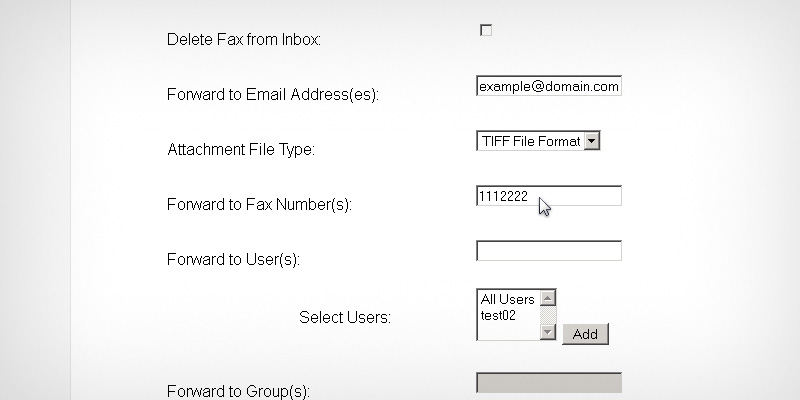Click the users list scroll down arrow
Image resolution: width=800 pixels, height=400 pixels.
tap(547, 332)
